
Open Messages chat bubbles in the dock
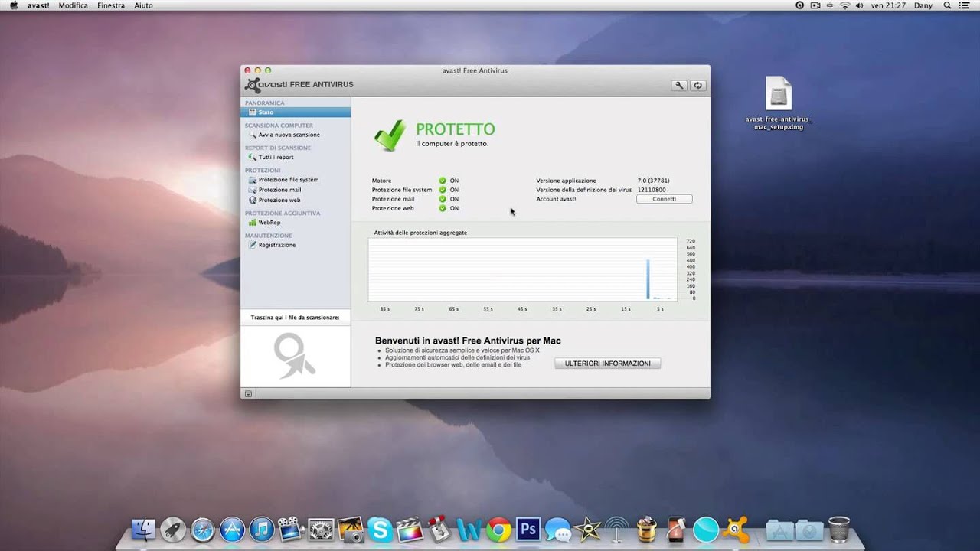[558, 529]
